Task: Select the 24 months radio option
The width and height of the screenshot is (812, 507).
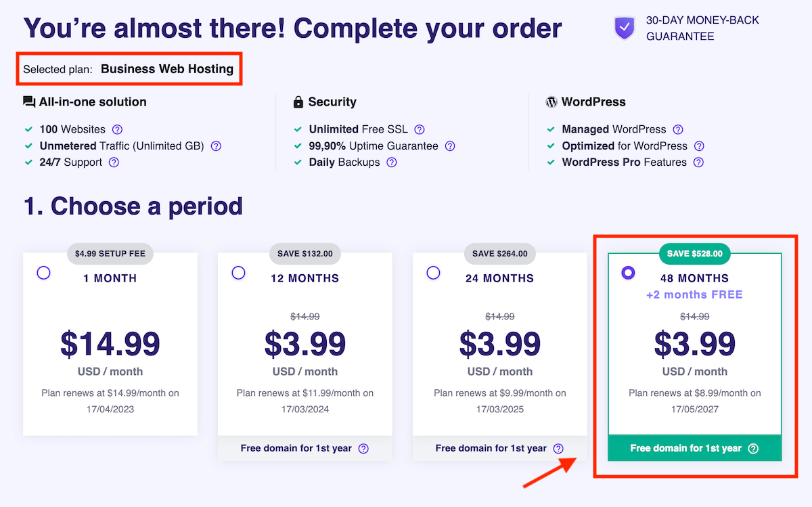Action: click(x=434, y=273)
